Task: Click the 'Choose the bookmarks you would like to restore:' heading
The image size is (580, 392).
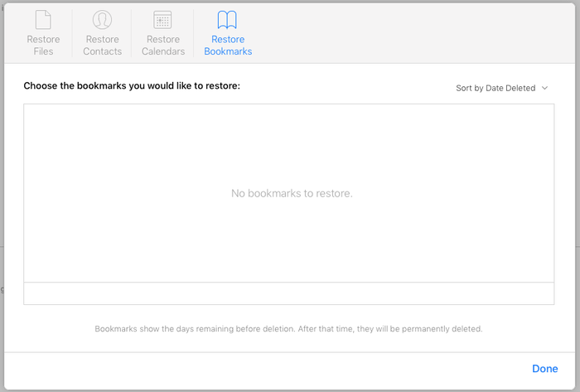Action: click(132, 86)
